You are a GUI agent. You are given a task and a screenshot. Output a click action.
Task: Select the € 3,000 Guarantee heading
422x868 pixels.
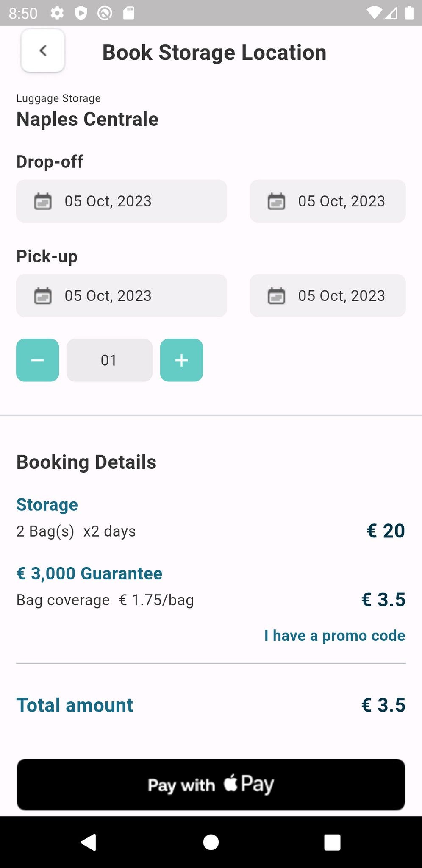coord(89,573)
